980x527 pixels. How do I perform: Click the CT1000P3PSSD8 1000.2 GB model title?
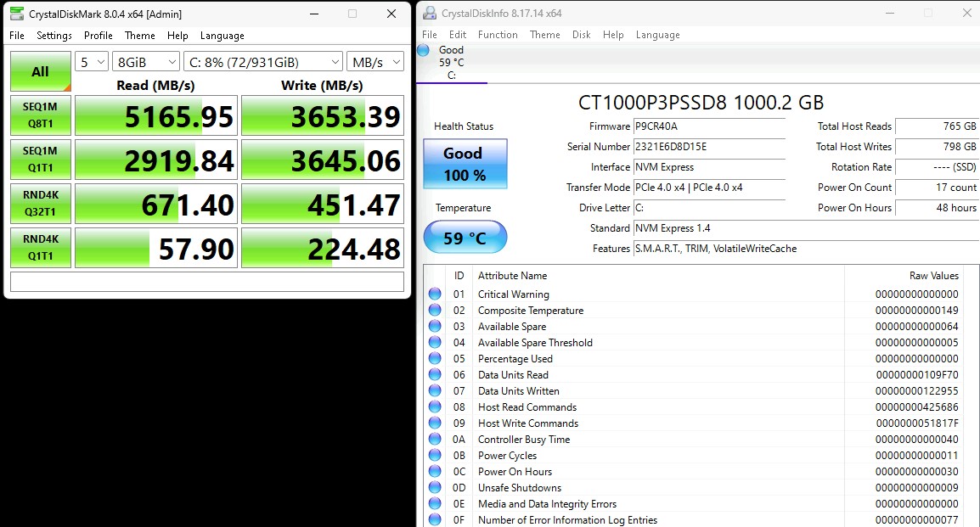click(x=701, y=103)
